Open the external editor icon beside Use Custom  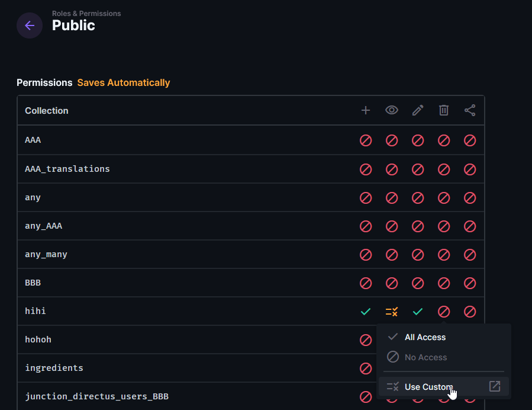click(495, 386)
